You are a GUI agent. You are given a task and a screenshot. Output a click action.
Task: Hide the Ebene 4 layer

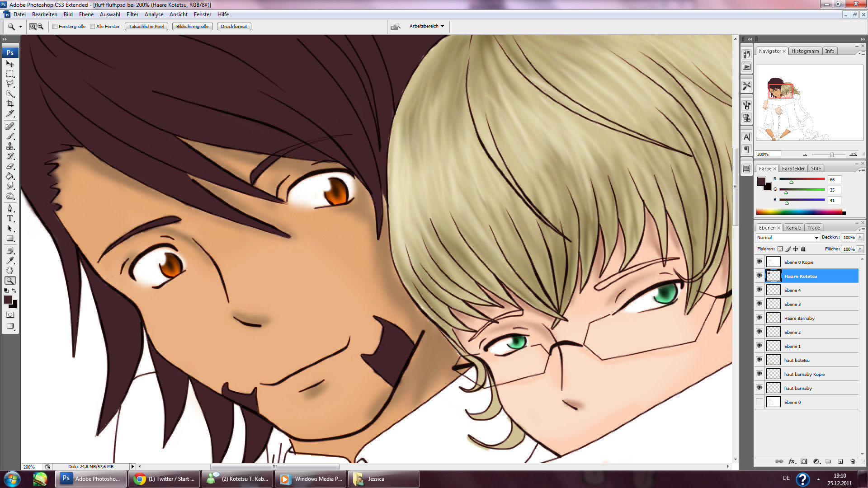coord(759,290)
